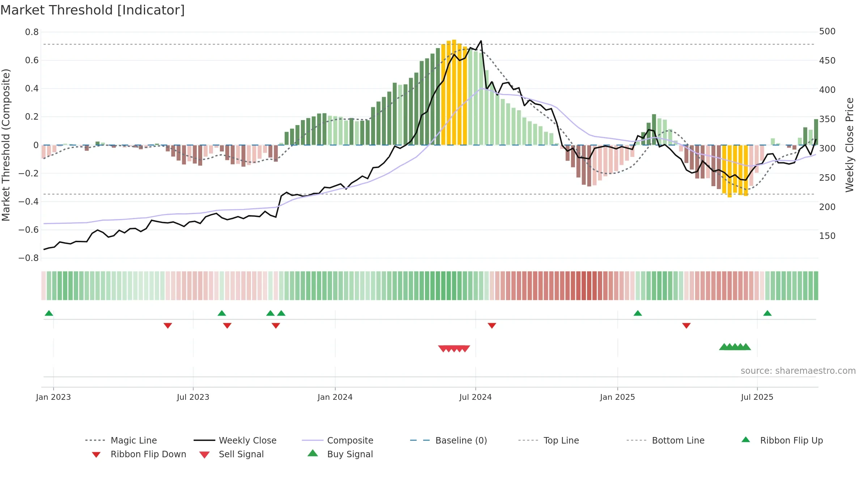The width and height of the screenshot is (868, 488).
Task: Click the leftmost red Sell Signal triangle in 2024
Action: [x=443, y=348]
